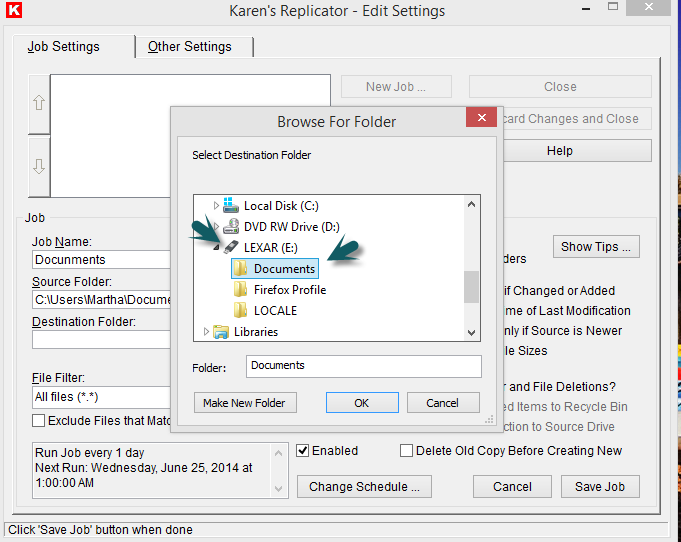Click Cancel button next to Save Job

click(512, 486)
